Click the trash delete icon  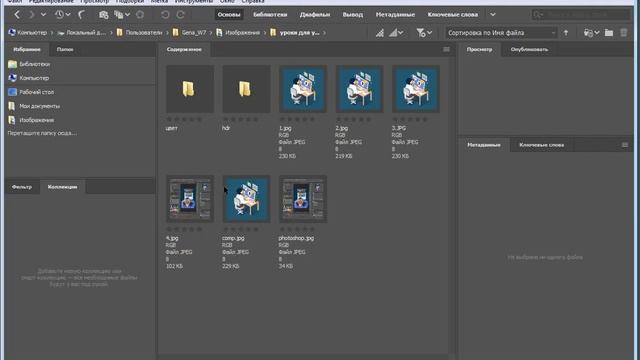tap(624, 33)
